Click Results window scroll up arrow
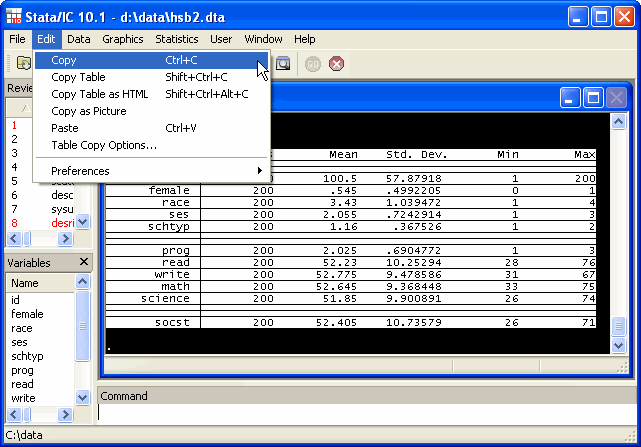The image size is (641, 447). coord(618,122)
